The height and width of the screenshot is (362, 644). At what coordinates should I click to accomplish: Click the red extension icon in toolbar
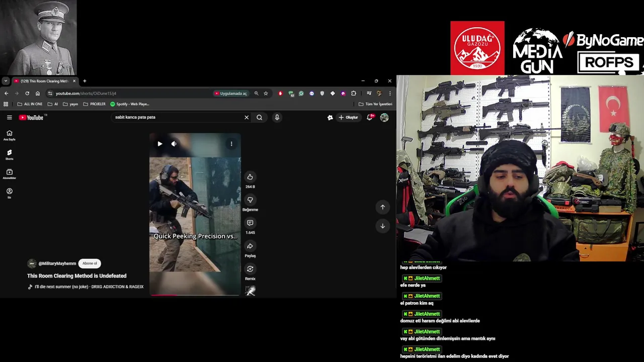pos(280,94)
